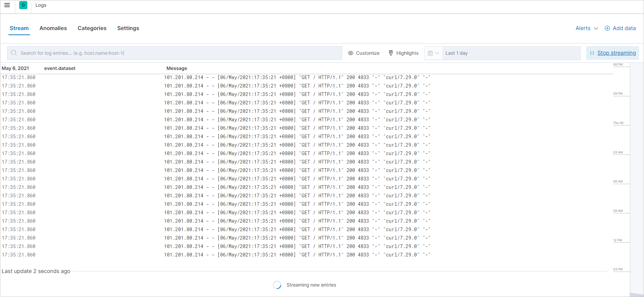This screenshot has width=644, height=297.
Task: Click the magnifier icon in search bar
Action: (x=14, y=53)
